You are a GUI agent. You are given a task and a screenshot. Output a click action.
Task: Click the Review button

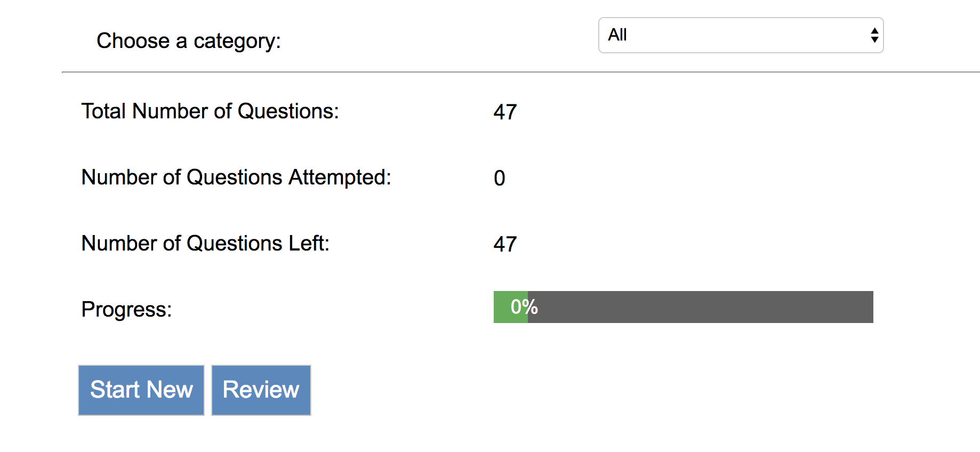261,390
